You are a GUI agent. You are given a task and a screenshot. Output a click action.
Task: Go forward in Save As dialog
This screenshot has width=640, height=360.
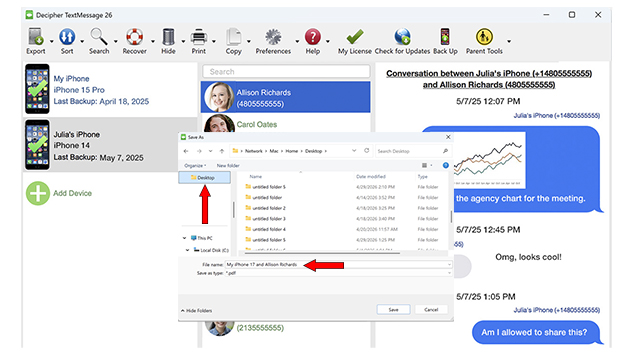[x=199, y=151]
